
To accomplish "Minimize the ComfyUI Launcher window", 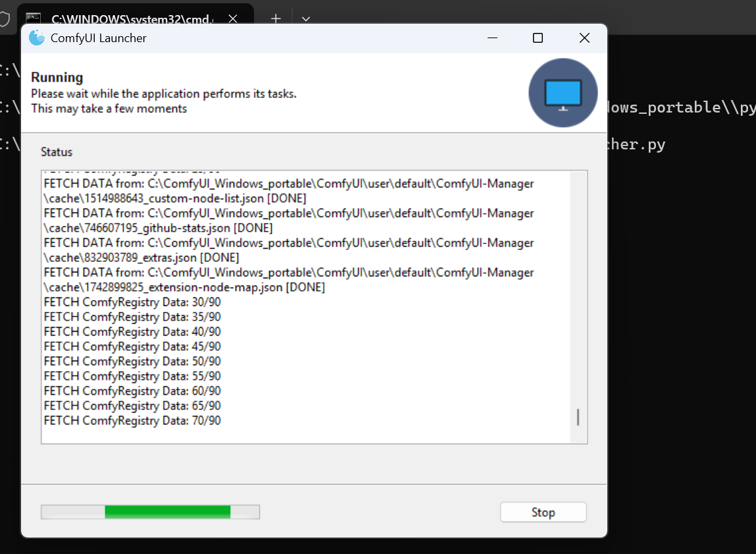I will tap(492, 38).
